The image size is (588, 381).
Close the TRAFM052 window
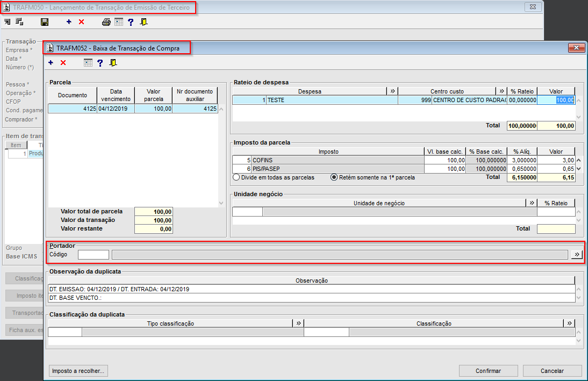click(576, 48)
